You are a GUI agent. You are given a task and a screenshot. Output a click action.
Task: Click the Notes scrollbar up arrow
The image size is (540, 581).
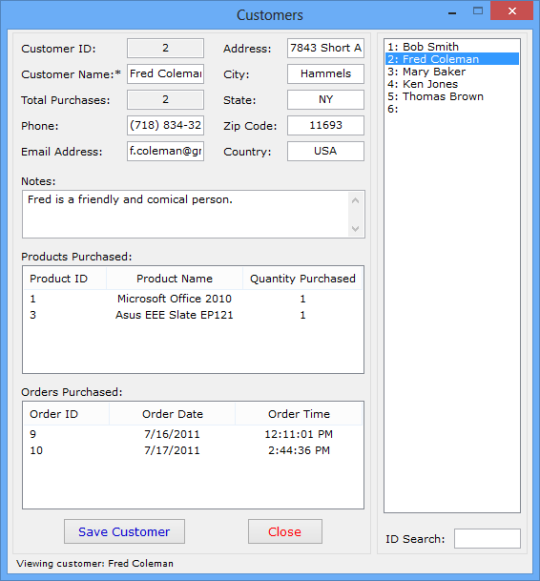click(x=355, y=200)
